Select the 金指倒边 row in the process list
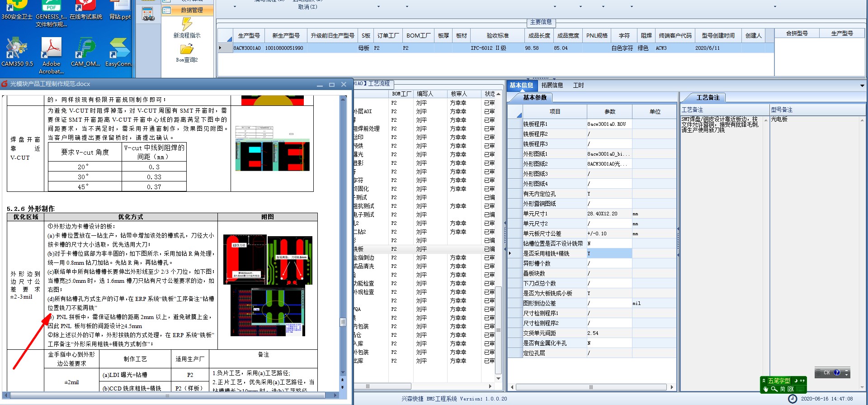This screenshot has height=405, width=868. point(424,257)
